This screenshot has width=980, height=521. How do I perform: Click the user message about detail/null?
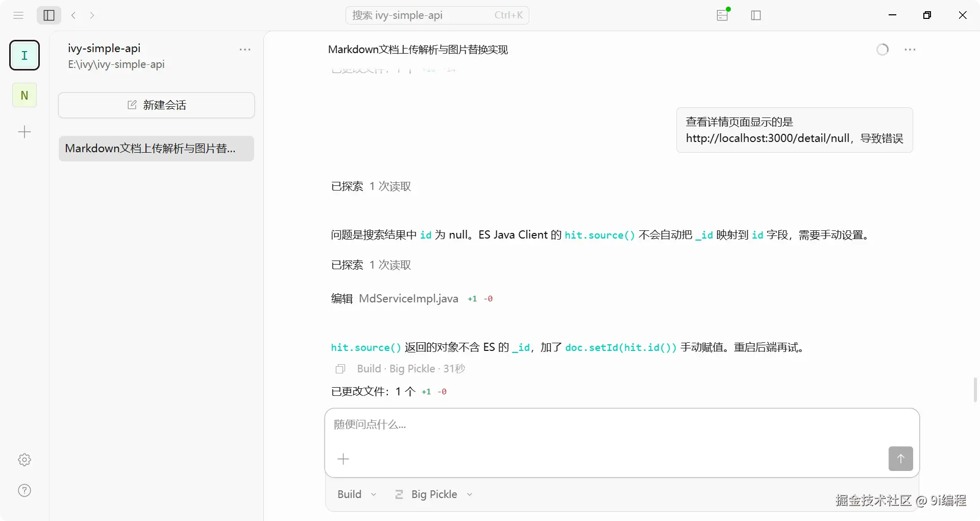tap(794, 130)
